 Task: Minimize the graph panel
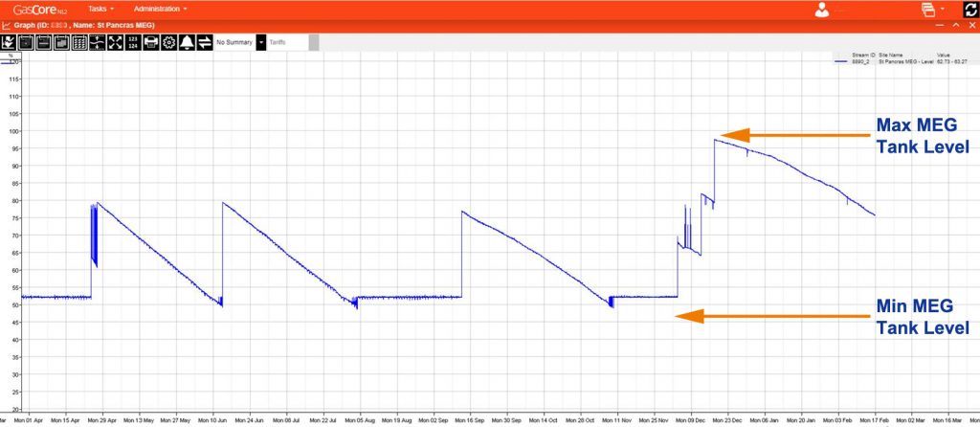coord(940,25)
